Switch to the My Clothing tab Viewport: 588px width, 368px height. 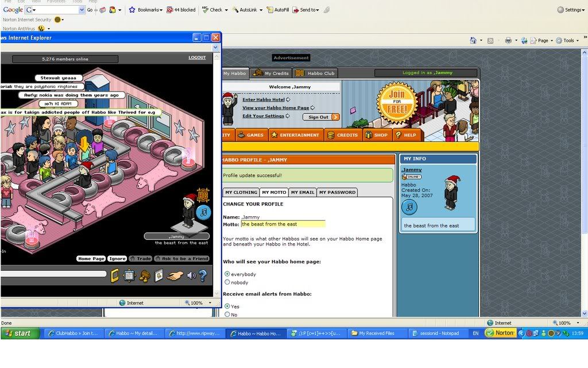(x=241, y=192)
